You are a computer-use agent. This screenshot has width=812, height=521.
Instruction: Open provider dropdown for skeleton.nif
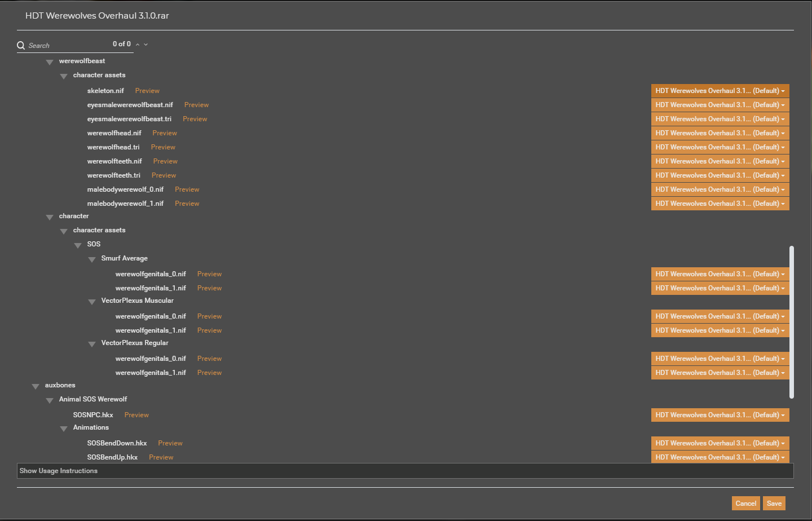pyautogui.click(x=720, y=91)
